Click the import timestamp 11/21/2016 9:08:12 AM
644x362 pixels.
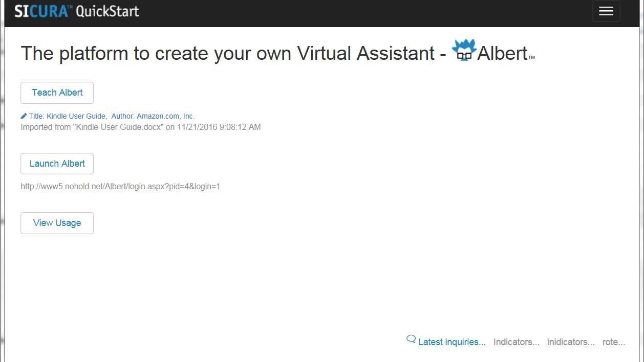219,127
